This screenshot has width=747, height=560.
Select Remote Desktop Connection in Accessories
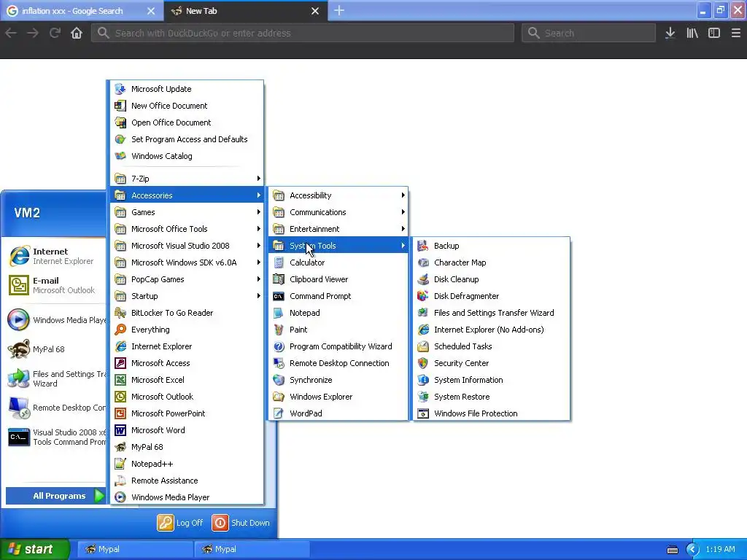338,363
